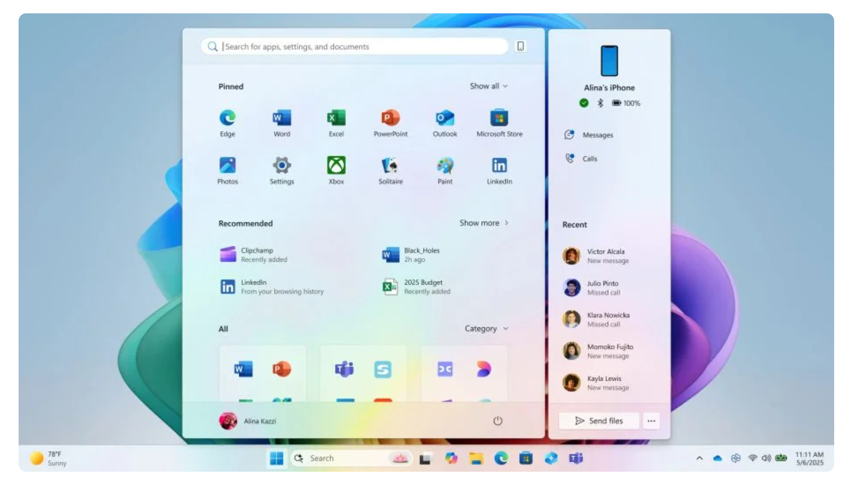Open the pinned Solitaire game
868x486 pixels.
pyautogui.click(x=390, y=171)
